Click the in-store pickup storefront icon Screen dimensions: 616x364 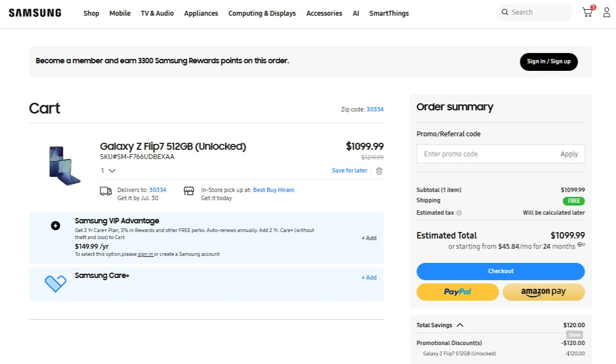[189, 191]
